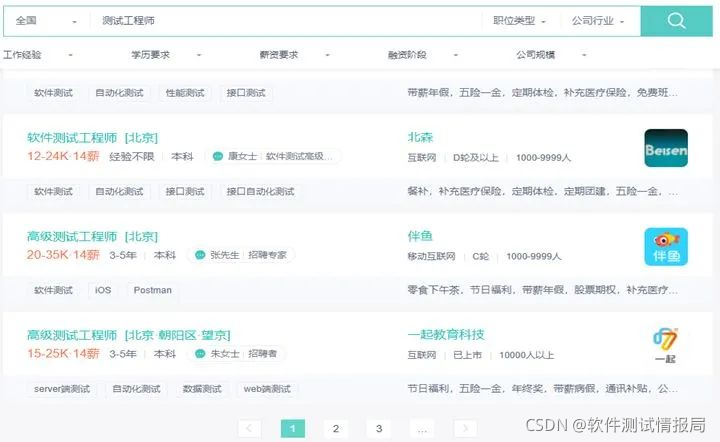Go to next page arrow
This screenshot has height=442, width=720.
coord(465,428)
